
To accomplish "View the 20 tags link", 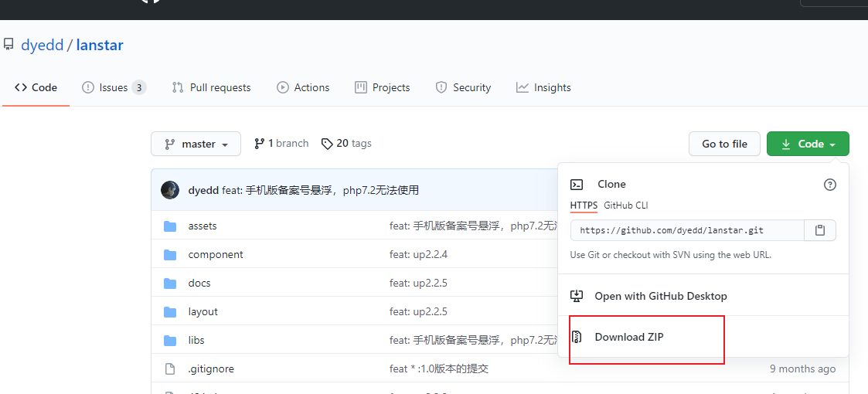I will (346, 144).
